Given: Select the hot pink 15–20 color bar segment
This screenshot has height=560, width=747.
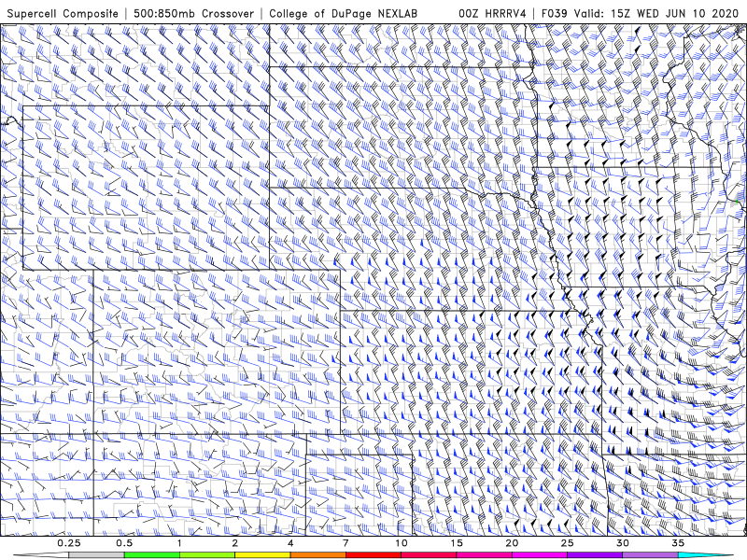Looking at the screenshot, I should 484,555.
